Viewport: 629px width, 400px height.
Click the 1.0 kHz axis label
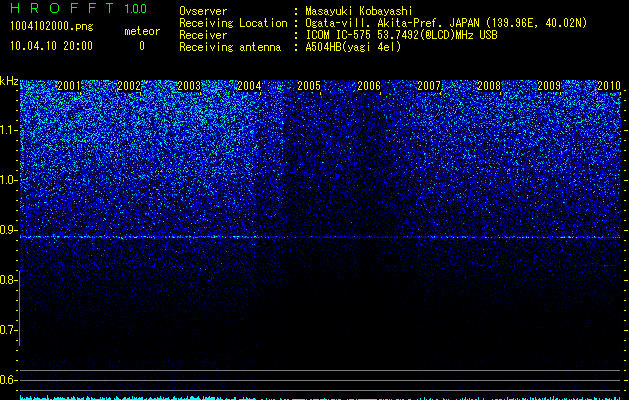coord(7,180)
